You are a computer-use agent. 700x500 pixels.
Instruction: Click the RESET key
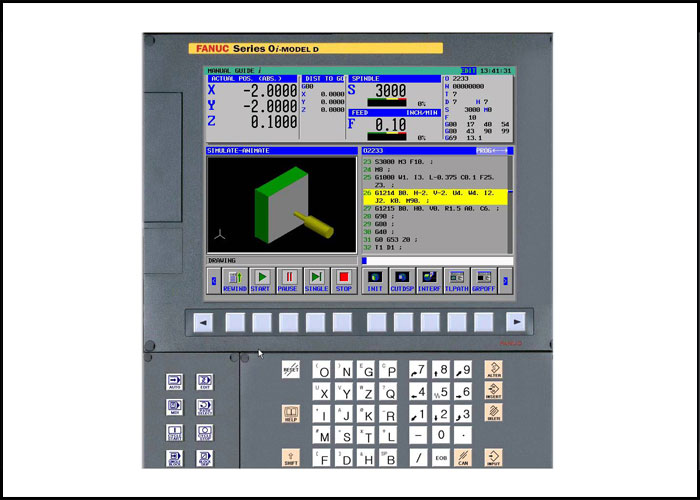coord(291,370)
